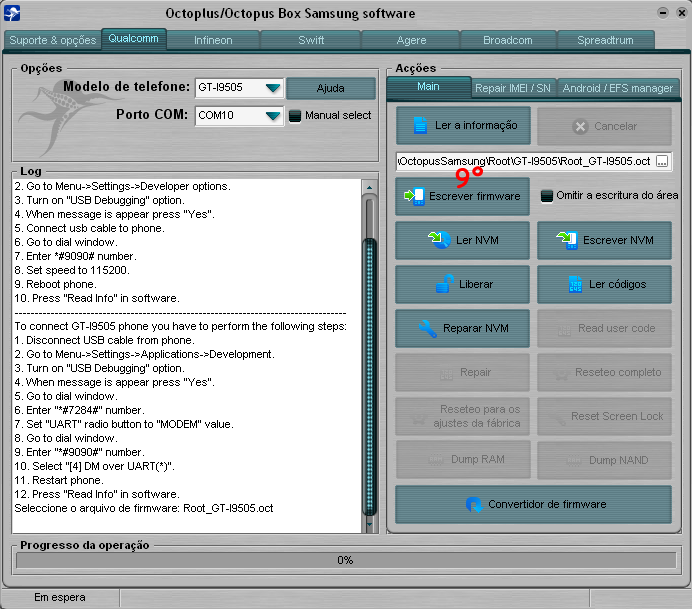Expand the Porto COM dropdown arrow
The width and height of the screenshot is (692, 609).
273,116
